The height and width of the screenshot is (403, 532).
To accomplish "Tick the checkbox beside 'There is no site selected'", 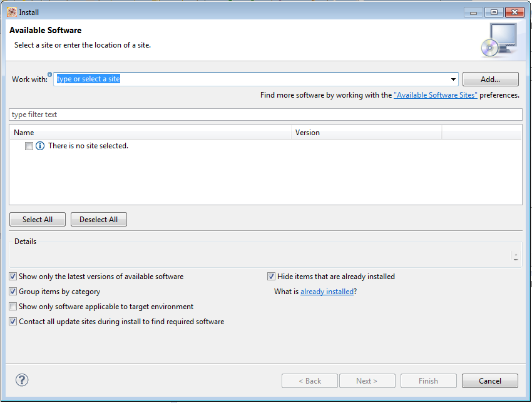I will (29, 146).
